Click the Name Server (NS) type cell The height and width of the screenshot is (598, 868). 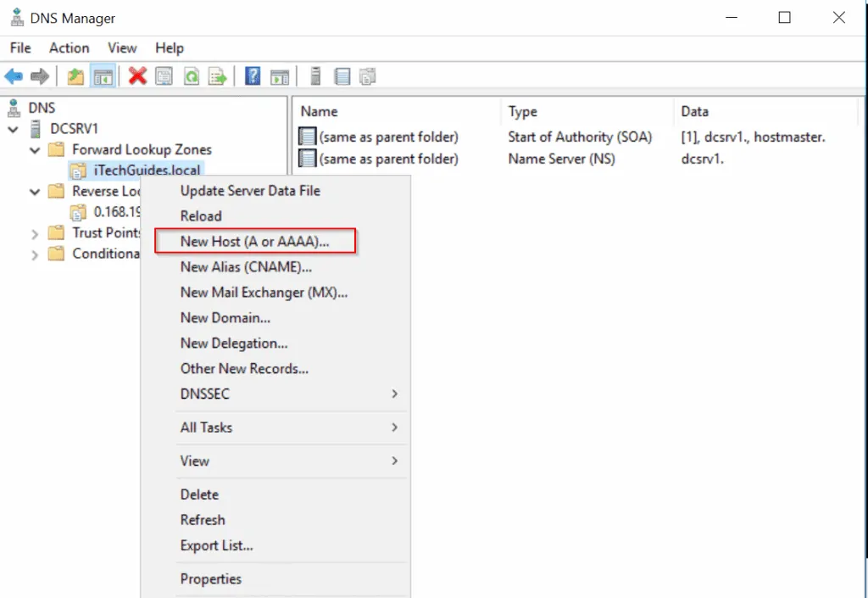(561, 159)
